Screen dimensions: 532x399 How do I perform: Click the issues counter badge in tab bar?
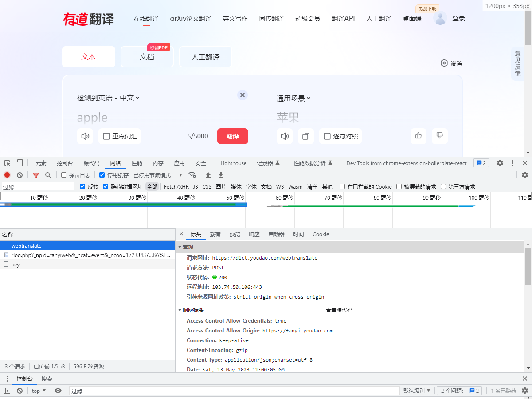(x=481, y=163)
